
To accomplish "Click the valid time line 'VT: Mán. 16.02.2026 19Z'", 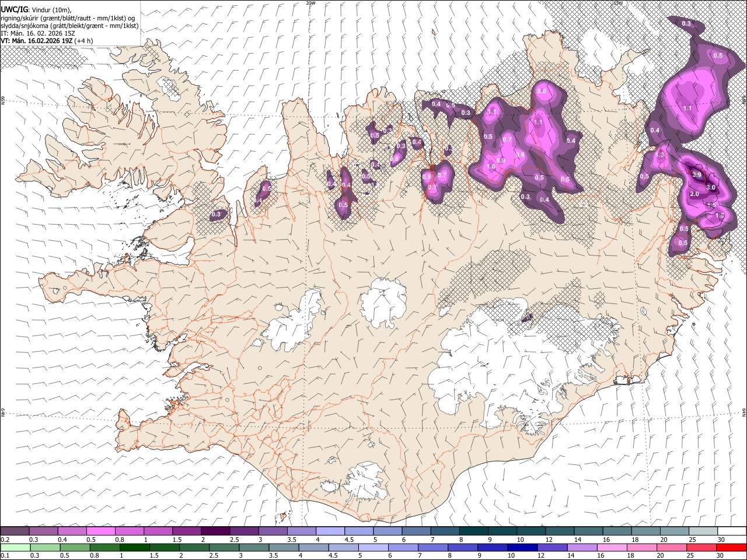I will [x=38, y=41].
